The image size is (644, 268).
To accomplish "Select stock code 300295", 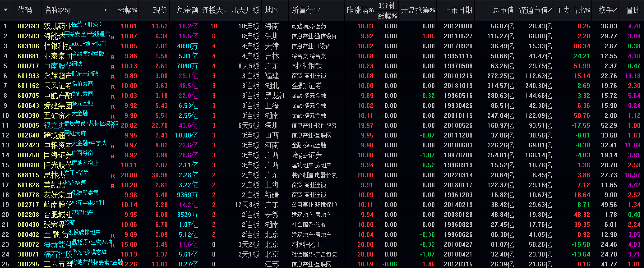I will pos(28,264).
